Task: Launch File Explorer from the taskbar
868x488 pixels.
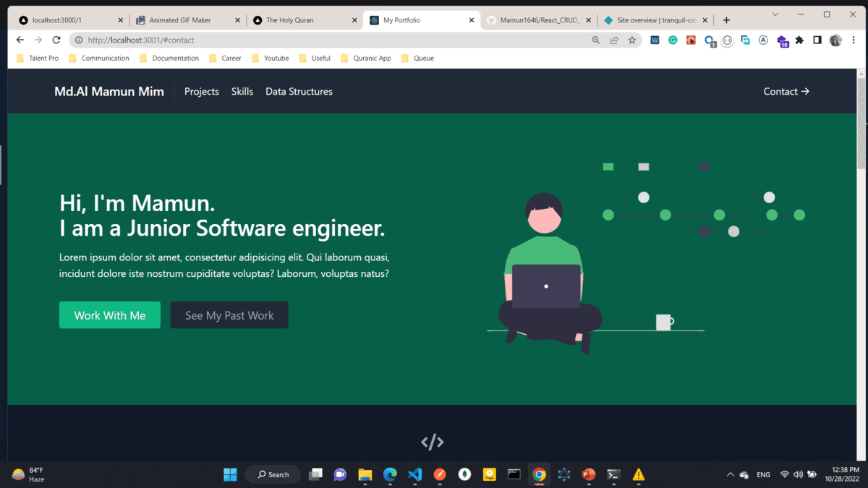Action: (x=365, y=475)
